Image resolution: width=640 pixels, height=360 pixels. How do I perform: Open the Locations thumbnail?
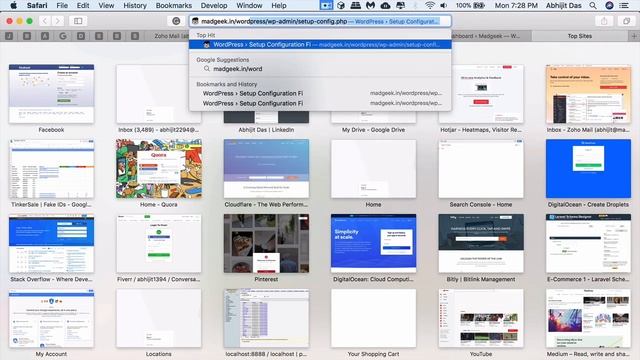tap(159, 318)
